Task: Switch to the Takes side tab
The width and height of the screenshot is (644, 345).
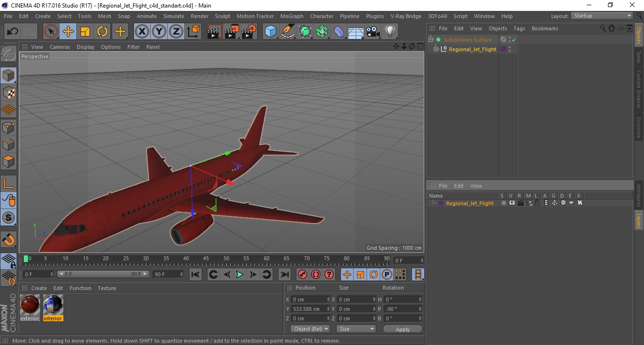Action: [639, 57]
